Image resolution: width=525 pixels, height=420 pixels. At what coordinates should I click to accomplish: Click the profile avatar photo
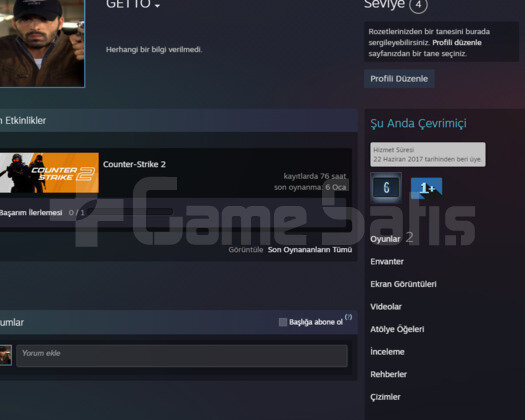click(42, 43)
